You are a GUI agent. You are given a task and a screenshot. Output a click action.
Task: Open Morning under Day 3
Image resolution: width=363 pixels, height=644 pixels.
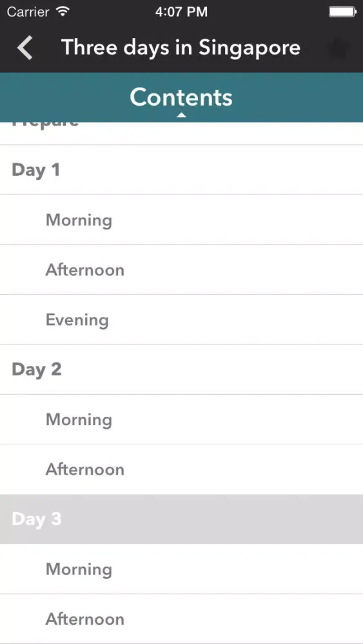point(181,569)
